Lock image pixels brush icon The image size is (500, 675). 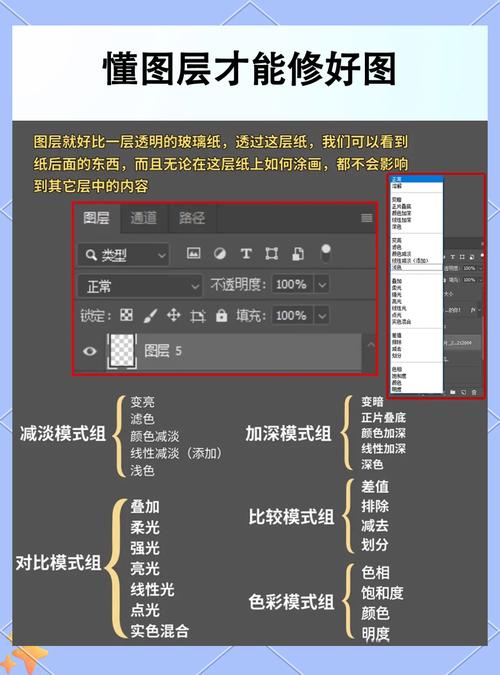click(150, 316)
